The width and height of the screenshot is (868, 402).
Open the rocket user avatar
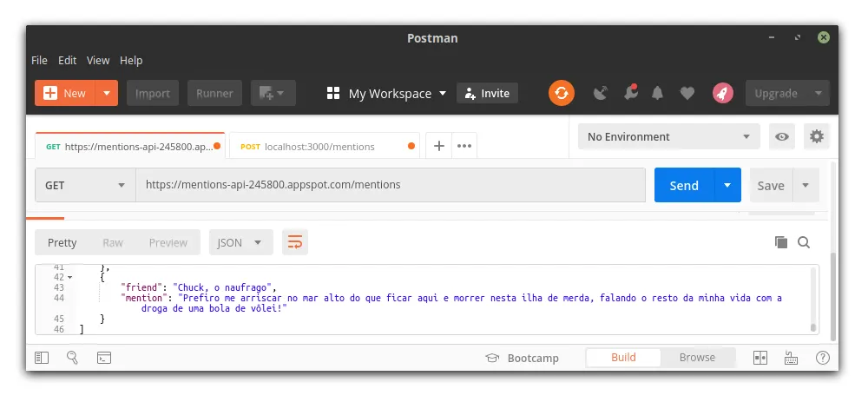pos(722,93)
